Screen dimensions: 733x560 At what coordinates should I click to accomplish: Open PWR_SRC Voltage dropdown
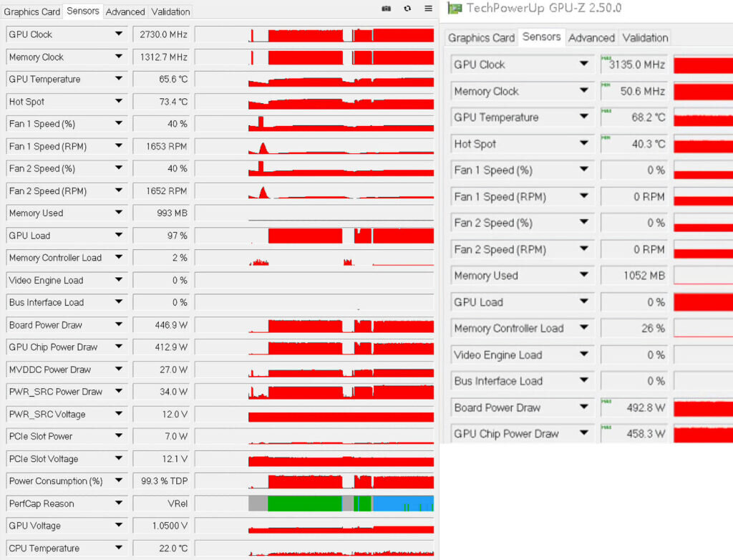tap(119, 414)
